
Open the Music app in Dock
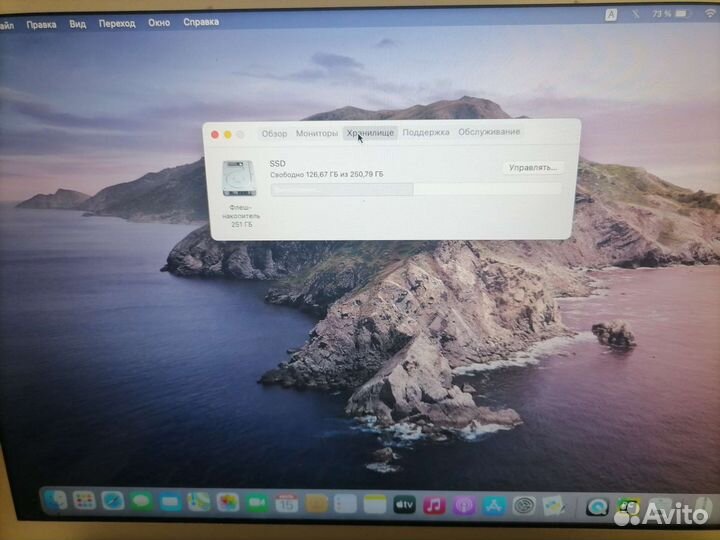[x=434, y=505]
